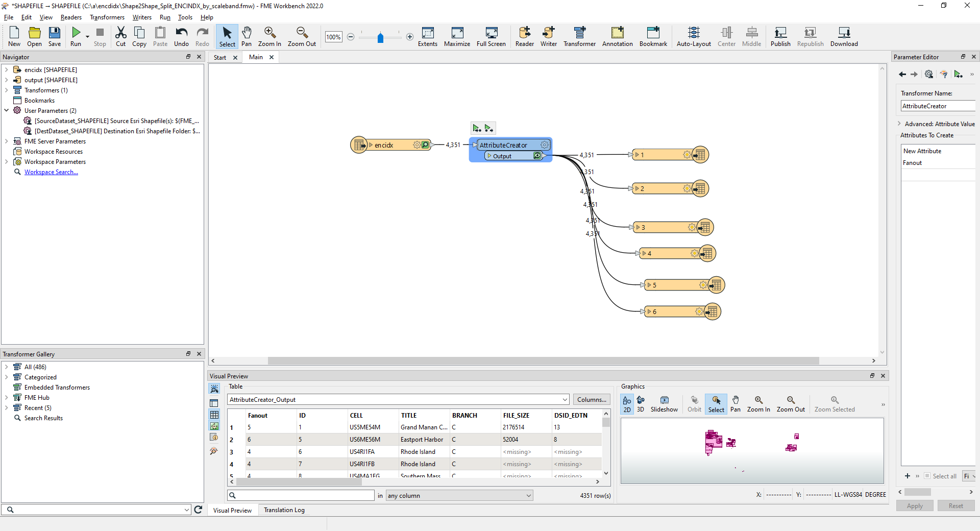Expand the Categorized transformer gallery node
The image size is (980, 531).
6,377
